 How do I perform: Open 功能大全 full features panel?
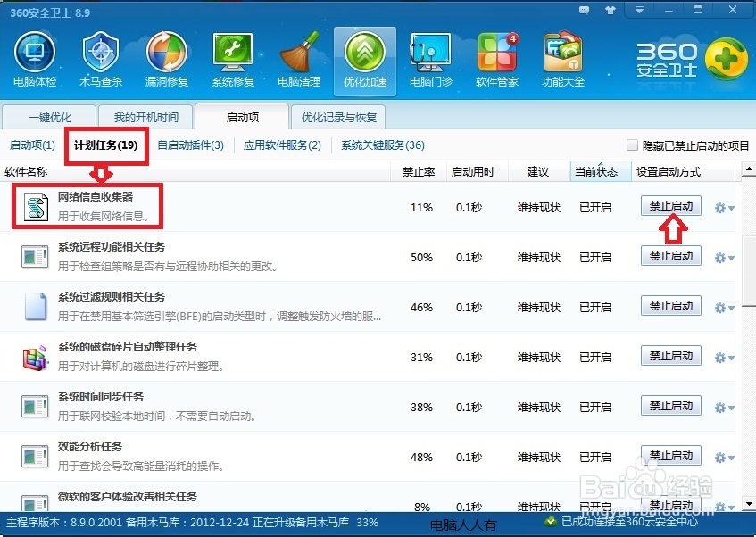click(x=562, y=55)
